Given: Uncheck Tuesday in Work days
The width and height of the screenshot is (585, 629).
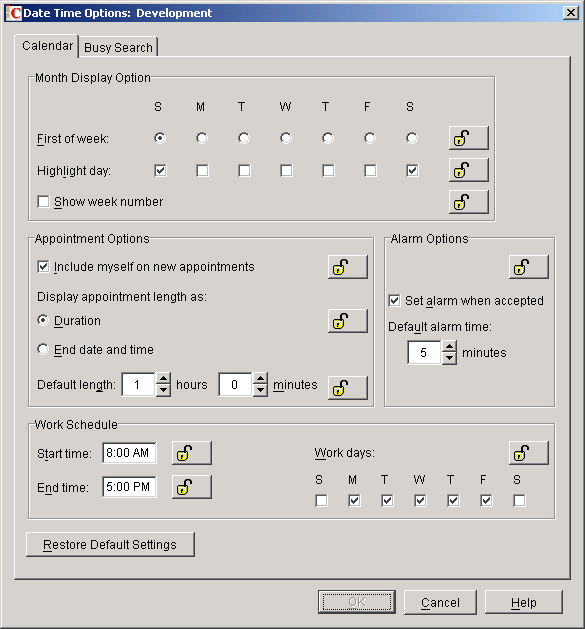Looking at the screenshot, I should coord(387,501).
